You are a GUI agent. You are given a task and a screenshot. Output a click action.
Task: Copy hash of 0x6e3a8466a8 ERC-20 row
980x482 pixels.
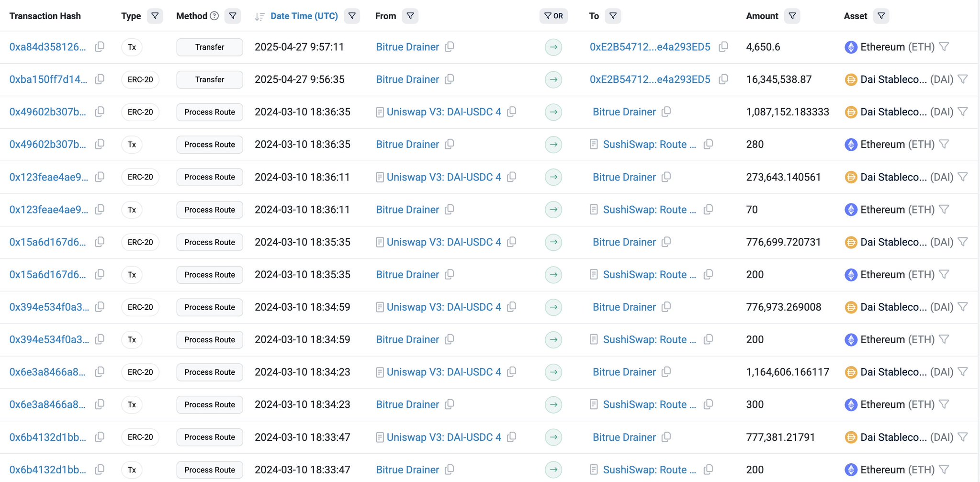pyautogui.click(x=100, y=372)
